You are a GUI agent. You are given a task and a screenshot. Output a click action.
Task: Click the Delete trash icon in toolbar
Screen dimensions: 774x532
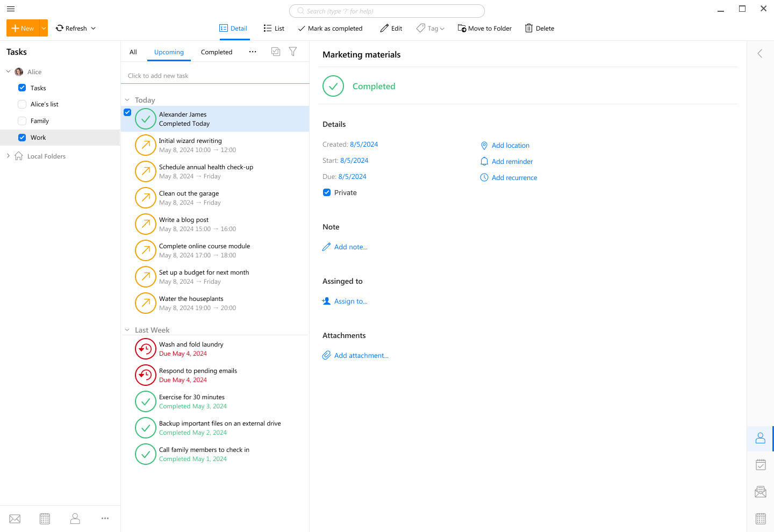pyautogui.click(x=529, y=28)
